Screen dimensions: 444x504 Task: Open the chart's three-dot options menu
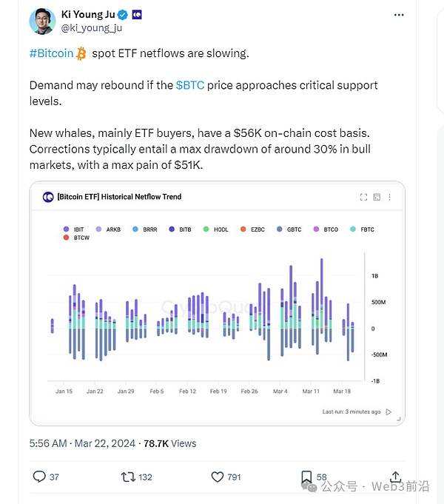[390, 197]
